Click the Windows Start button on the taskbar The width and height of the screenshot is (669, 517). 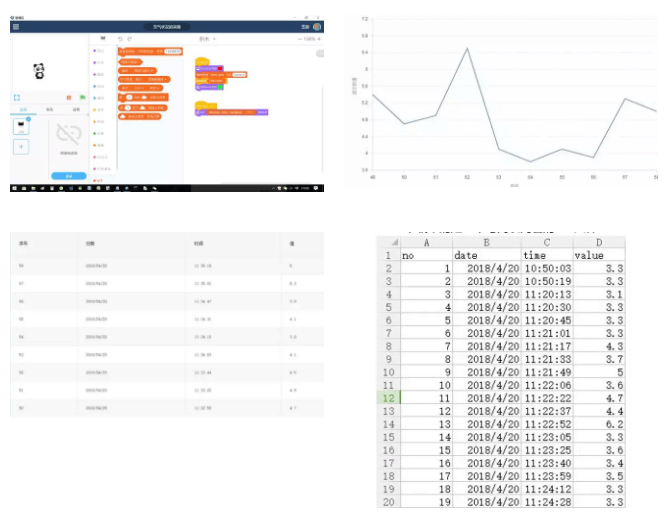coord(15,188)
